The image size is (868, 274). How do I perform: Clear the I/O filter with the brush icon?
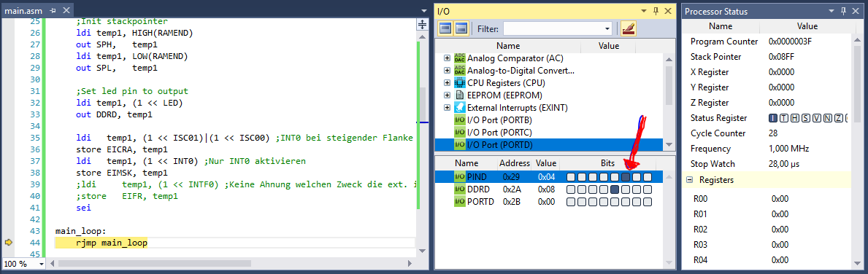[x=629, y=28]
